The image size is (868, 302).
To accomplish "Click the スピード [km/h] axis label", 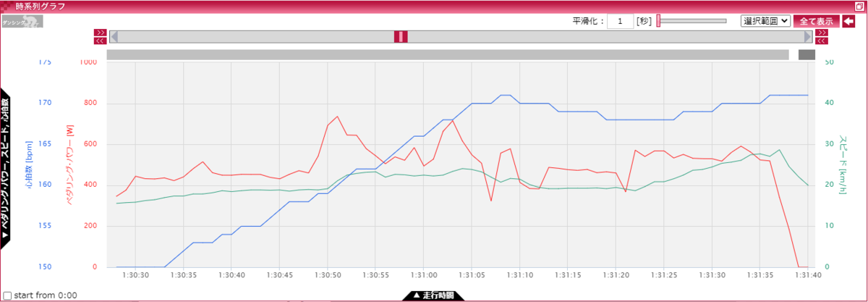I will coord(843,164).
